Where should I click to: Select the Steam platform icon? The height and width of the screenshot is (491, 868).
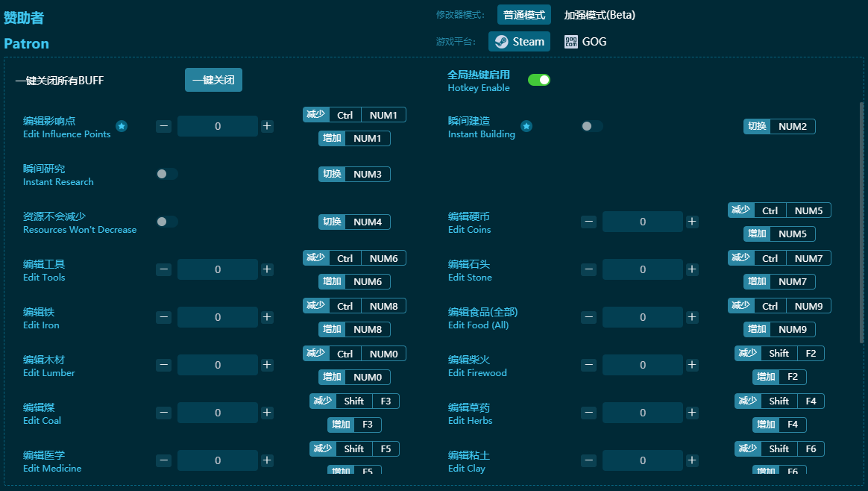502,42
